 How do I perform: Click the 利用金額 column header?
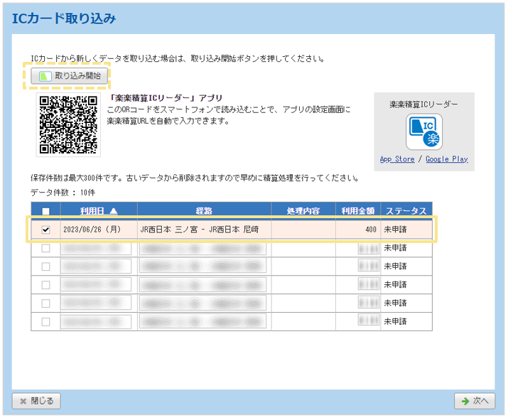(x=358, y=211)
